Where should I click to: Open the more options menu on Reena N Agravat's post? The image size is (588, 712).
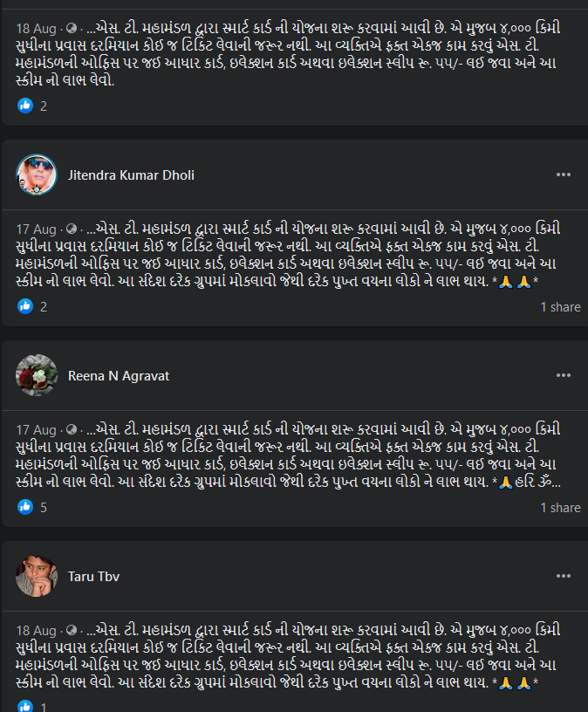[564, 375]
